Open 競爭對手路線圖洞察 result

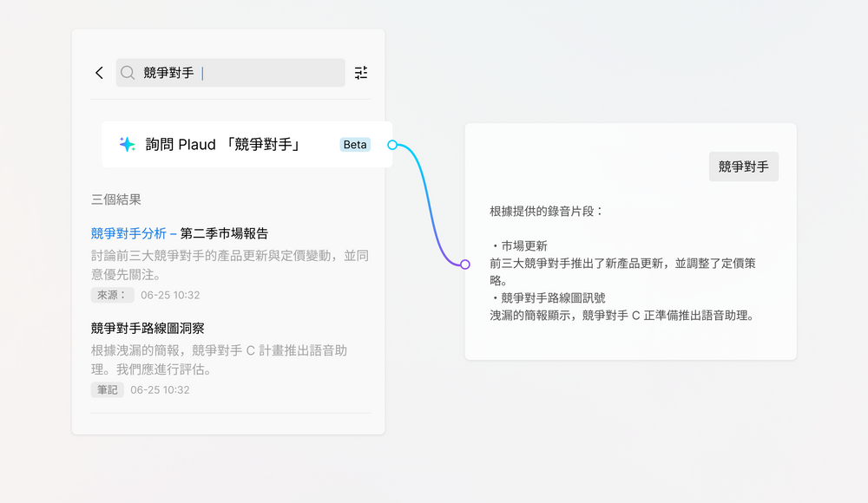point(148,329)
